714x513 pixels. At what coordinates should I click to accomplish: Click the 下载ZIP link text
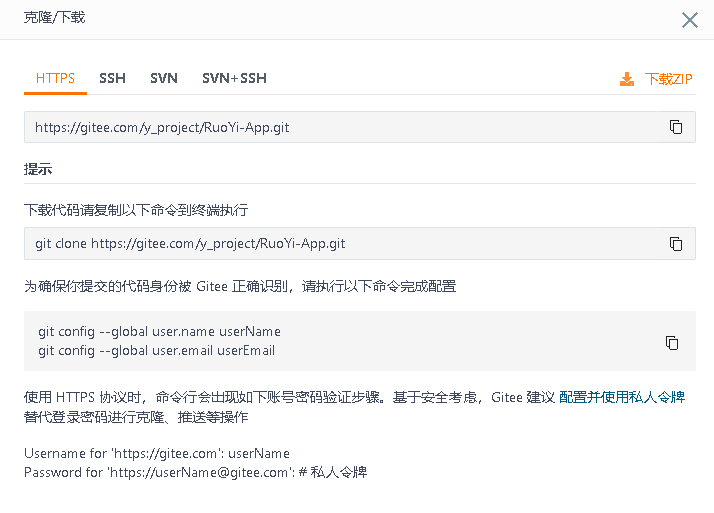668,79
